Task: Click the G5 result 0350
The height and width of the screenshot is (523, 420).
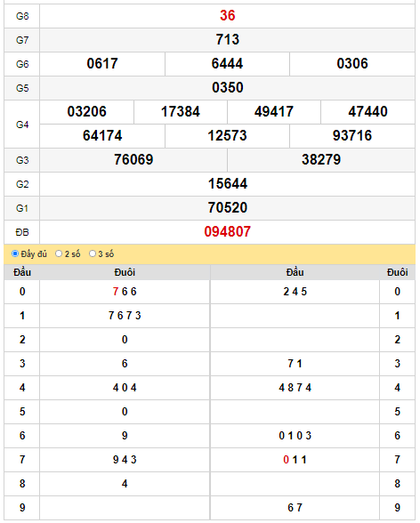Action: click(x=227, y=88)
